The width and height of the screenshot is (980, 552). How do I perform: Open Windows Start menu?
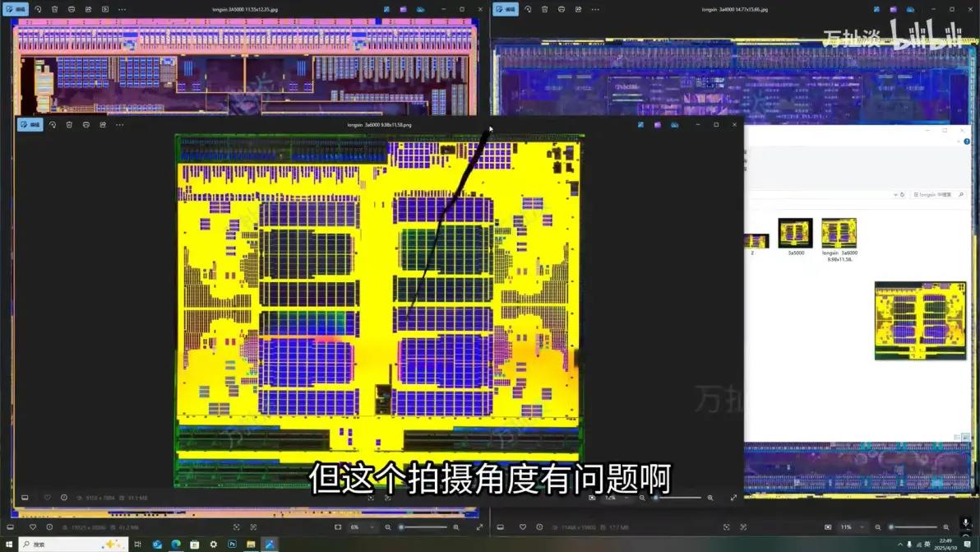(9, 545)
